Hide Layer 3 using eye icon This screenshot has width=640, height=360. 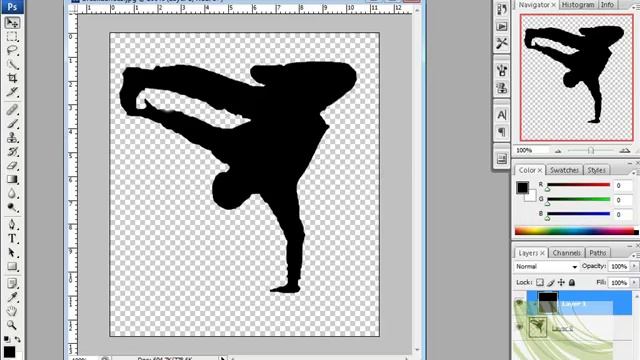(x=520, y=303)
